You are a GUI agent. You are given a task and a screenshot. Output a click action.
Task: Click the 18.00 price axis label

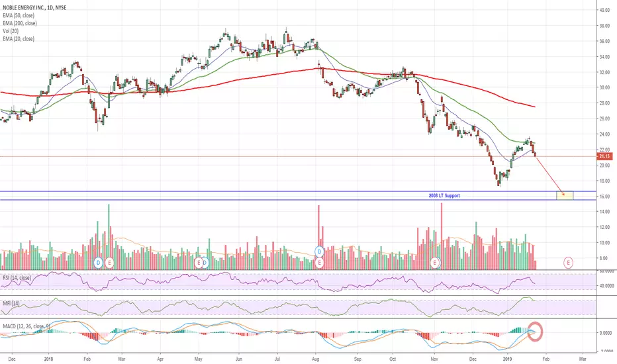(x=604, y=181)
